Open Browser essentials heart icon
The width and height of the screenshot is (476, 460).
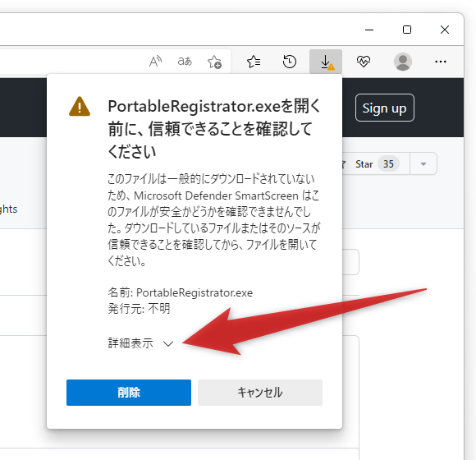[x=363, y=62]
